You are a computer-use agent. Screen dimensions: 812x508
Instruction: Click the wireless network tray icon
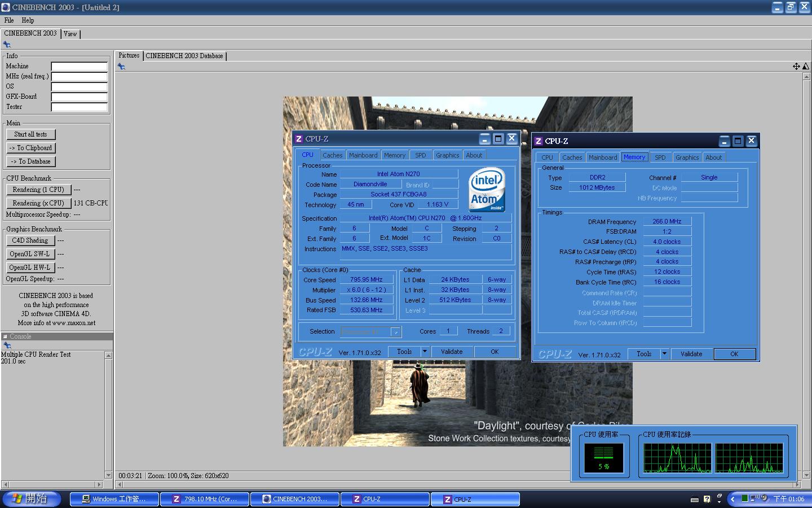[754, 498]
